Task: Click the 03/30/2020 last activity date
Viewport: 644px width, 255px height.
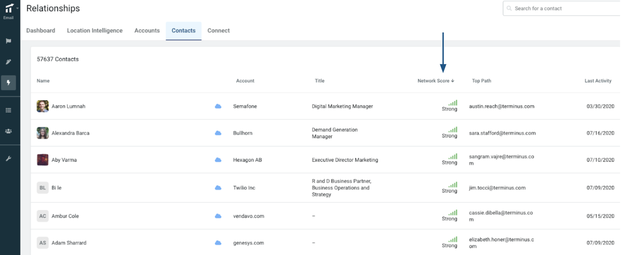Action: coord(600,106)
